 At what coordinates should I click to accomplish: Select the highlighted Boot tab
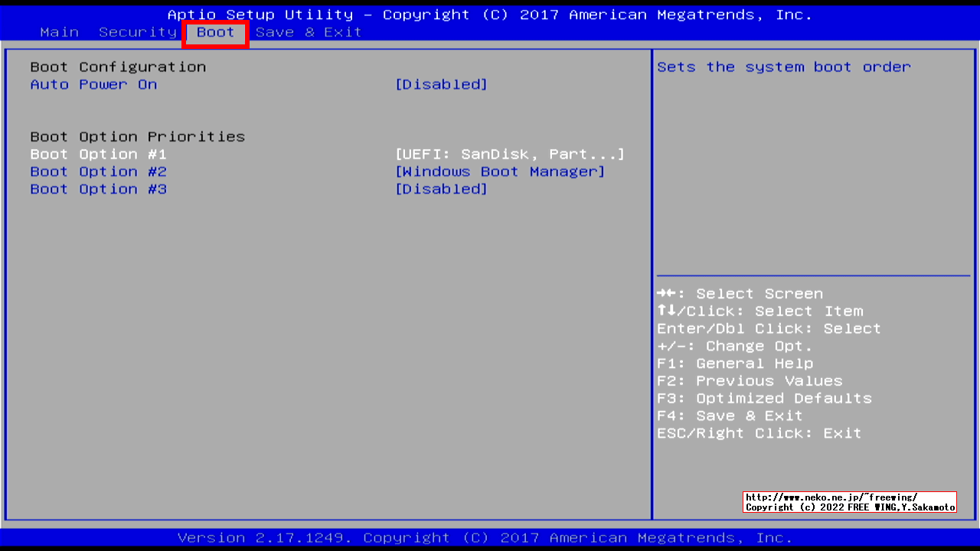point(215,32)
